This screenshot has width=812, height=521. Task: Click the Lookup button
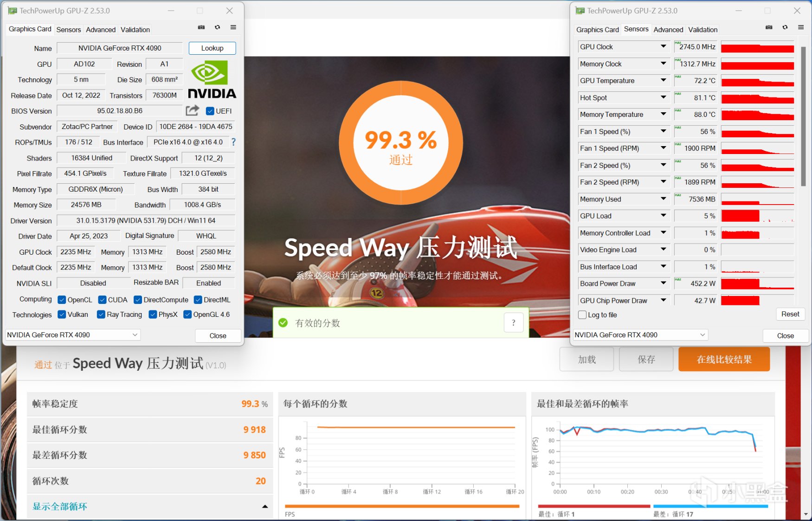pyautogui.click(x=212, y=48)
